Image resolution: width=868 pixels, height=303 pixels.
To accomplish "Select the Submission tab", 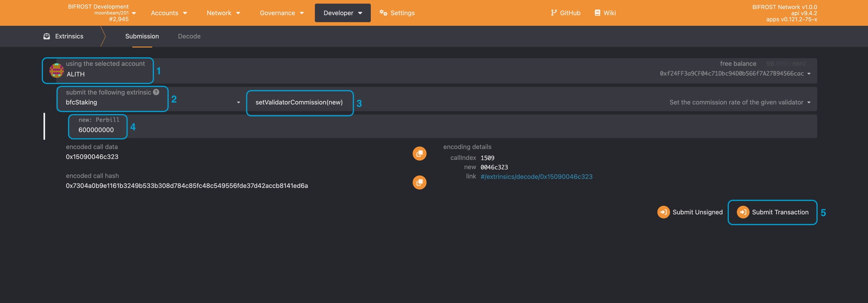I will (142, 37).
